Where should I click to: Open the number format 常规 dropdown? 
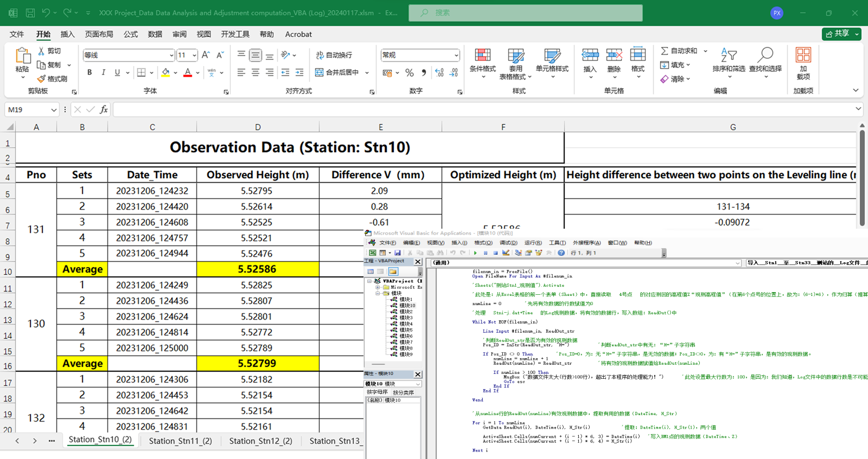456,55
